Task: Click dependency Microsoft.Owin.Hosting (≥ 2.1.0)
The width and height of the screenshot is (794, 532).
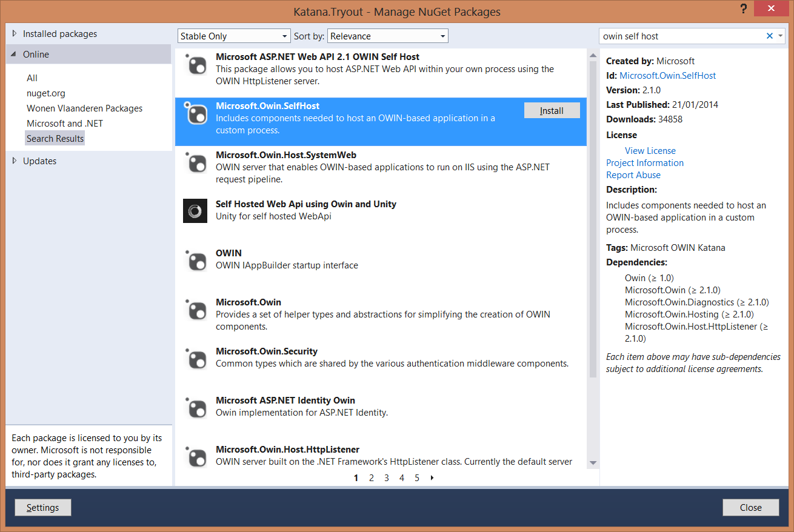Action: pyautogui.click(x=689, y=314)
